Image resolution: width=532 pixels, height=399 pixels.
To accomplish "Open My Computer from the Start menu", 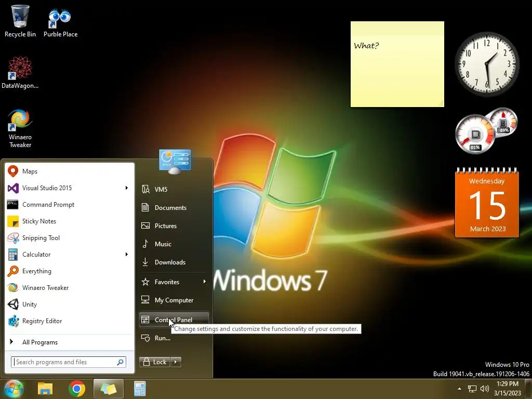I will click(x=174, y=300).
